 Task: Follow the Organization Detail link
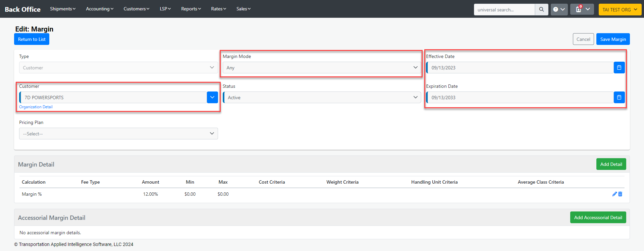[x=36, y=107]
